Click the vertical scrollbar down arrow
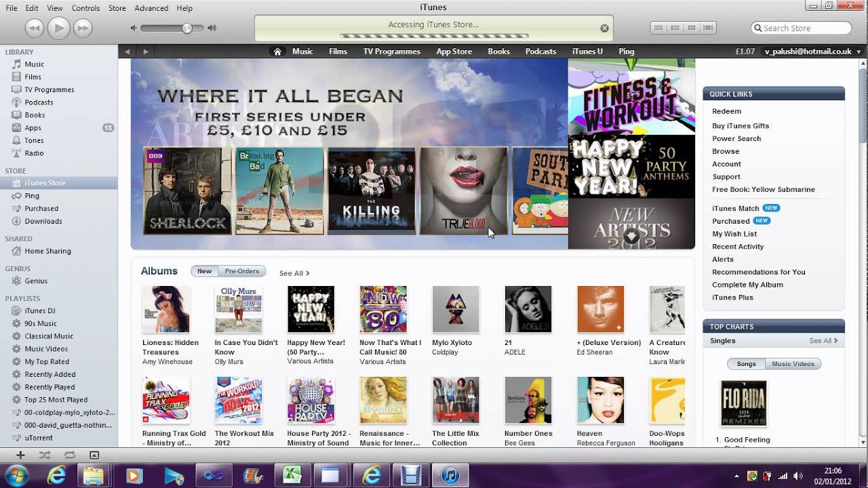The image size is (868, 488). [862, 441]
